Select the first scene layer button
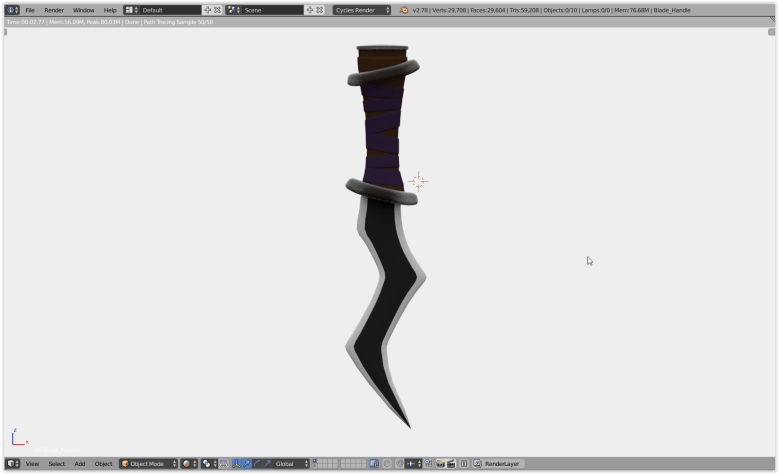The image size is (779, 474). coord(315,461)
